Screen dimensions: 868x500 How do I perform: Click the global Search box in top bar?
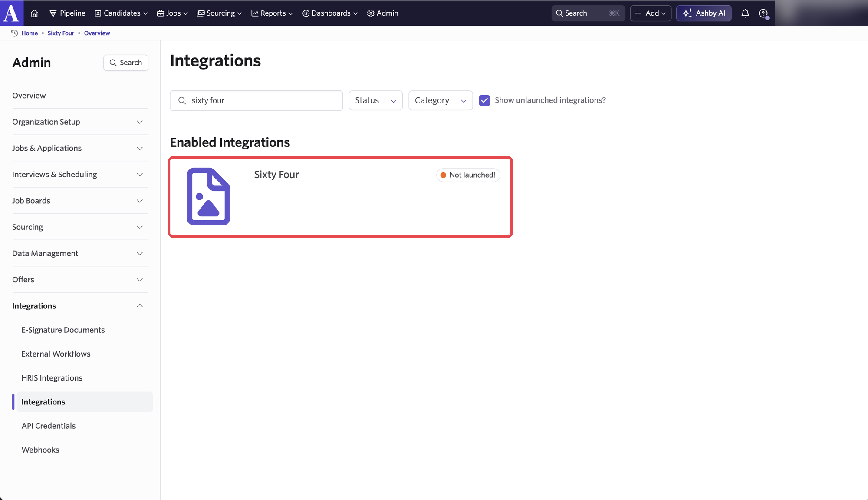click(588, 13)
